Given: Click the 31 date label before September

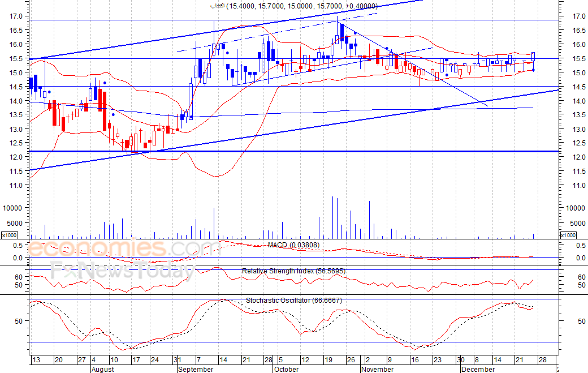Looking at the screenshot, I should [x=178, y=360].
